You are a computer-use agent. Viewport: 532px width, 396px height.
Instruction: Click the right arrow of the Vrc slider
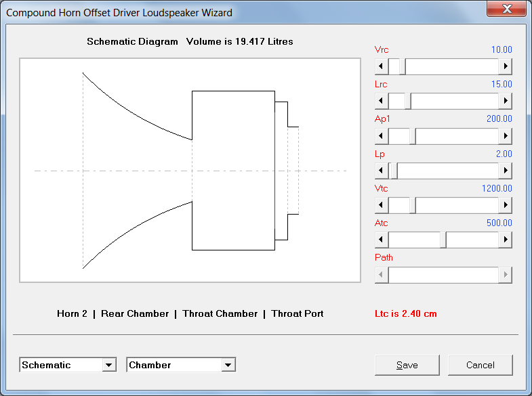coord(505,66)
